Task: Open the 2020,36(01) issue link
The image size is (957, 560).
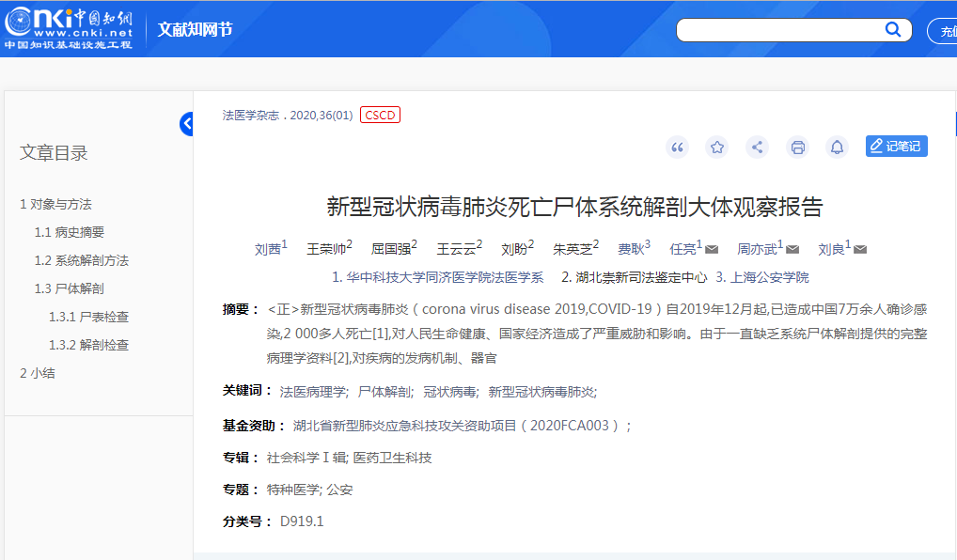Action: 321,116
